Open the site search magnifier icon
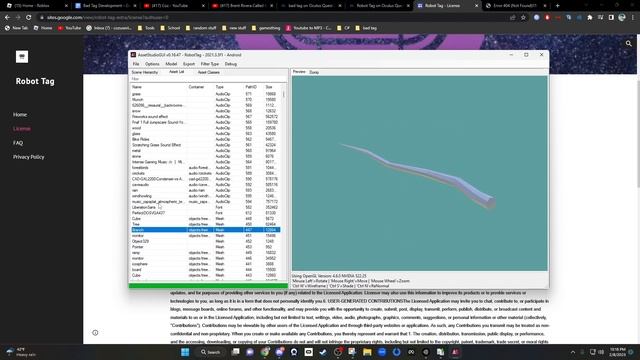 point(629,43)
